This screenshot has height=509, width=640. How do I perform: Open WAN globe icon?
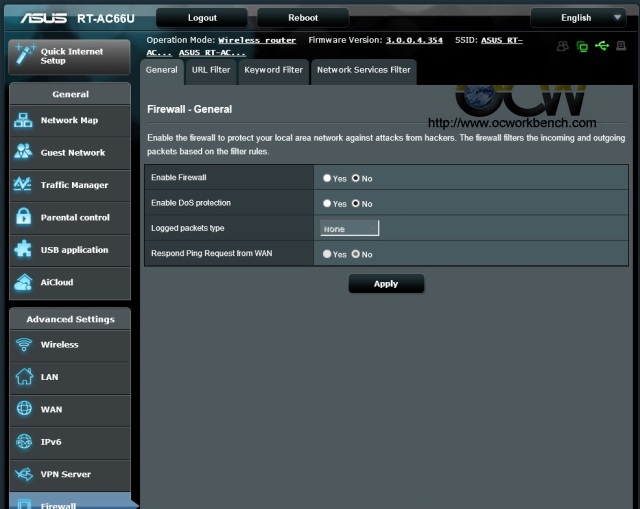tap(24, 408)
